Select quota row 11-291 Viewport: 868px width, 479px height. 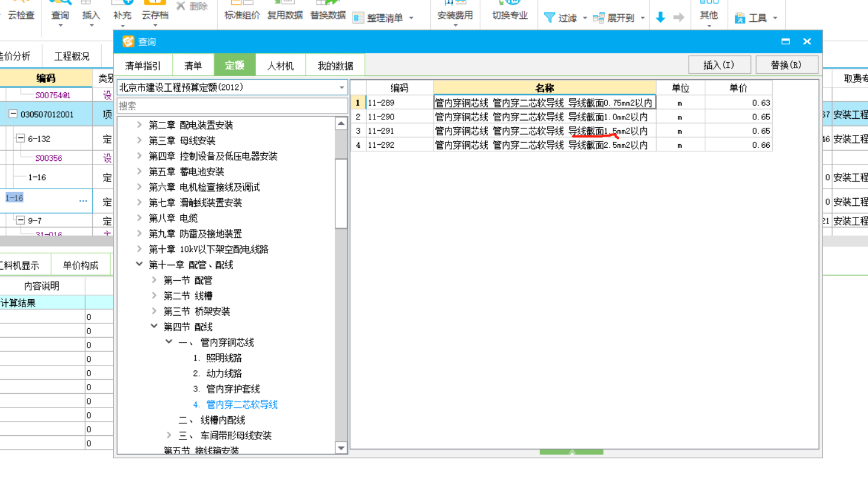[562, 131]
